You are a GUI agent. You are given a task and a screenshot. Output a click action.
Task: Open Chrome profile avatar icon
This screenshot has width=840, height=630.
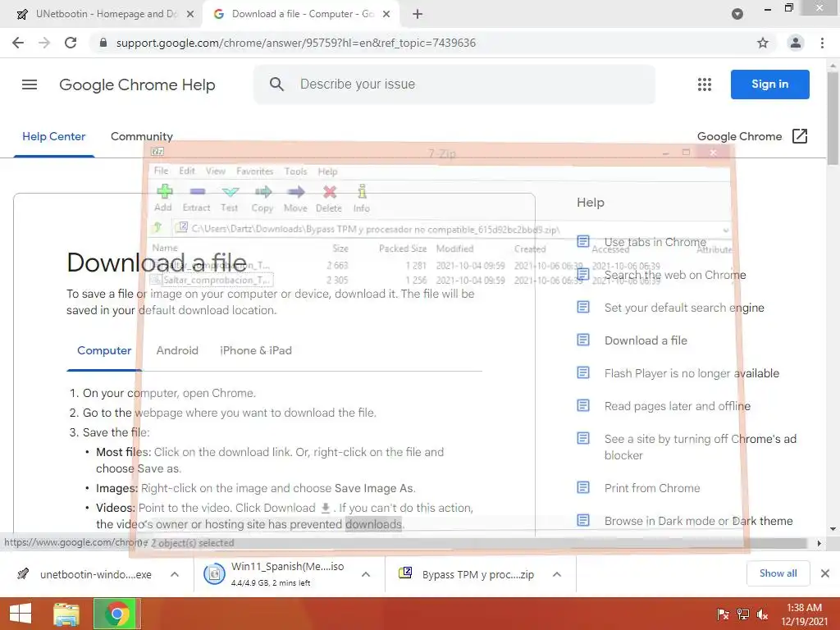(796, 43)
